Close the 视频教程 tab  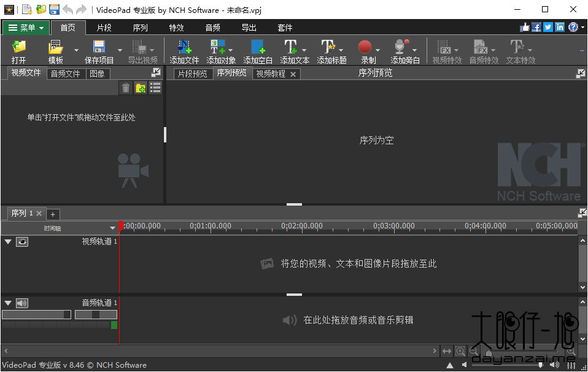pos(293,74)
